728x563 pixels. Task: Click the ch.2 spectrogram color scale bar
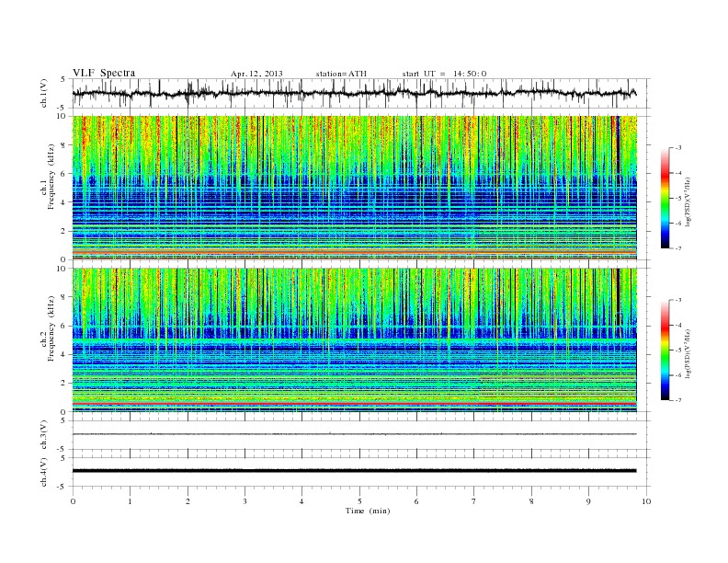coord(665,350)
